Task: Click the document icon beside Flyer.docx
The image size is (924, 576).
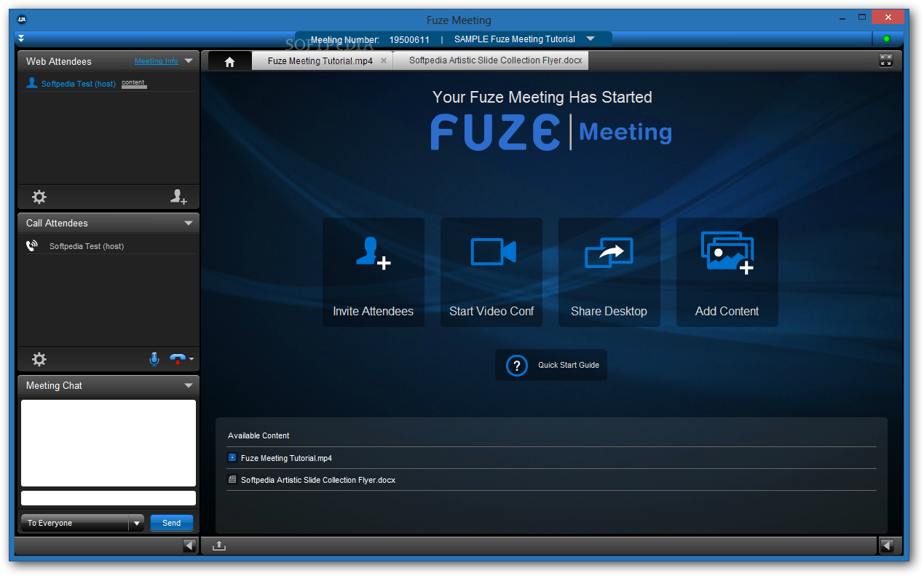Action: click(x=232, y=480)
